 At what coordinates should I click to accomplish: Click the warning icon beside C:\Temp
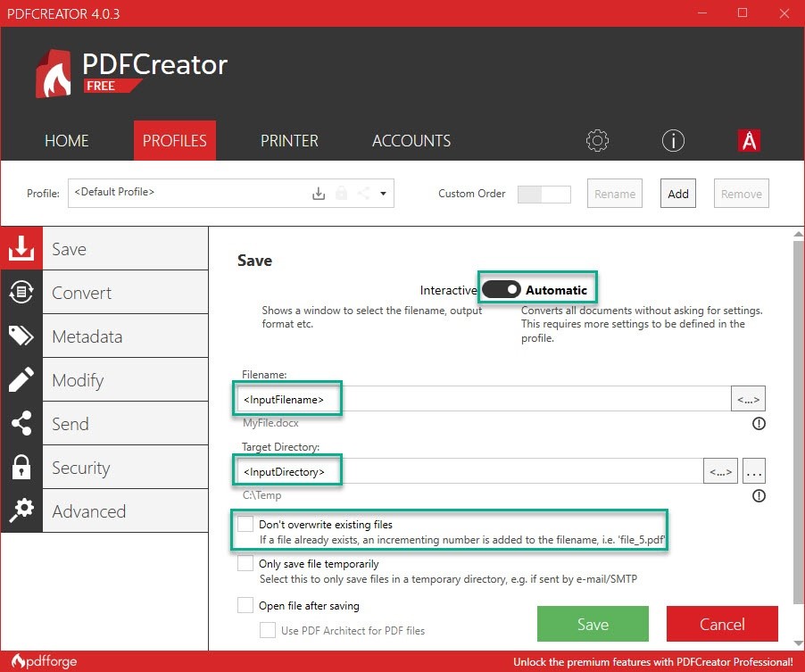(759, 495)
